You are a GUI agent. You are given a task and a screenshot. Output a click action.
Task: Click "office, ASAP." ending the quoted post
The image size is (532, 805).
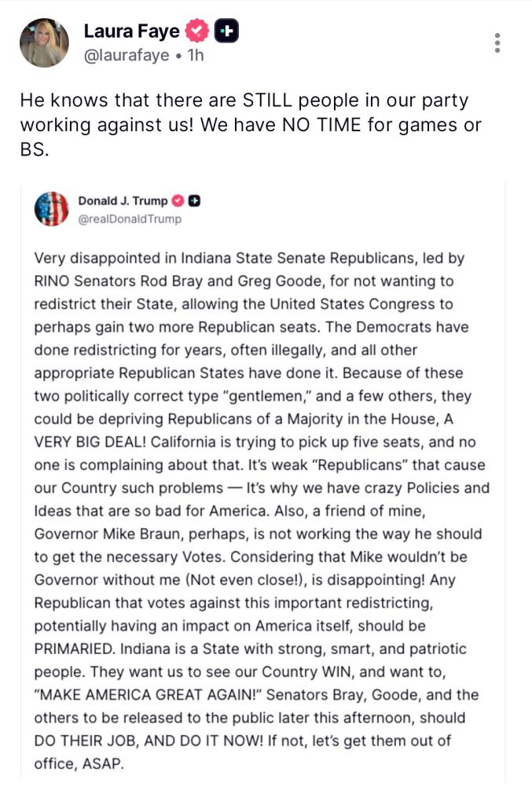79,763
